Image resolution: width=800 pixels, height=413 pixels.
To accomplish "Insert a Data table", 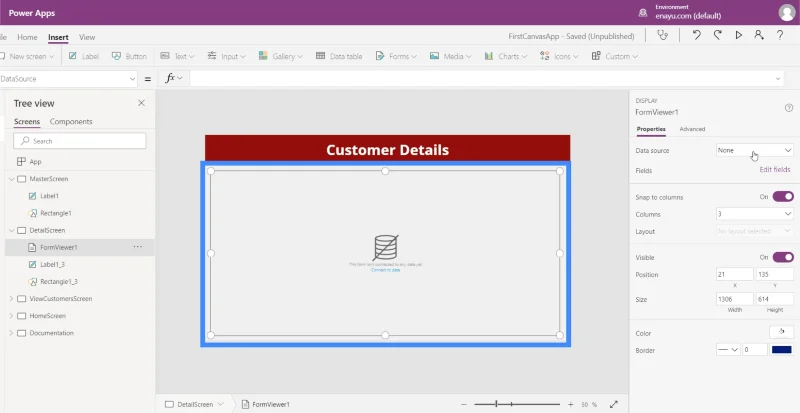I will pyautogui.click(x=339, y=56).
